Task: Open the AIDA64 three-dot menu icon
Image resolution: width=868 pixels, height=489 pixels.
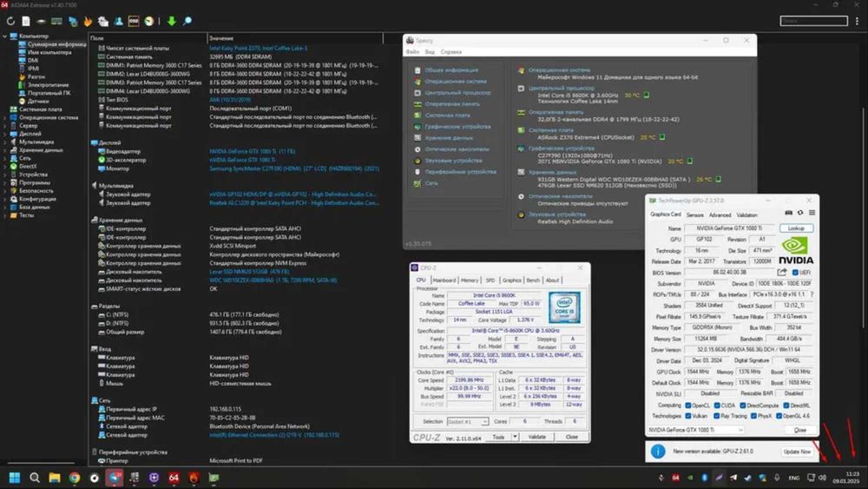Action: click(x=857, y=21)
